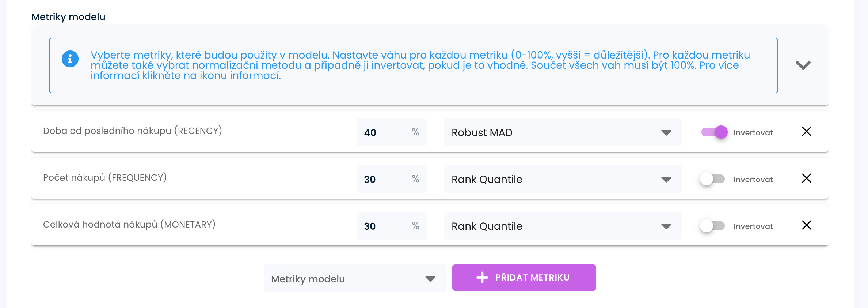Remove the RECENCY metric row
The height and width of the screenshot is (308, 868).
pos(806,132)
